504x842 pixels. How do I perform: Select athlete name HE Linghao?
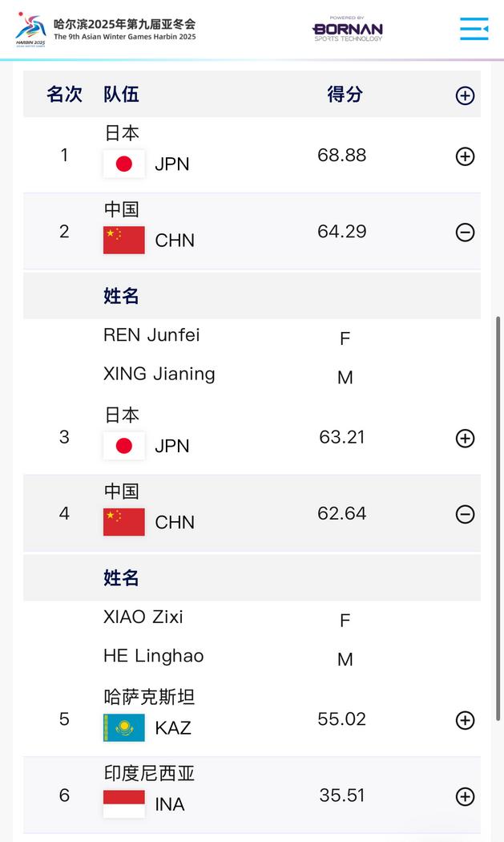coord(153,656)
